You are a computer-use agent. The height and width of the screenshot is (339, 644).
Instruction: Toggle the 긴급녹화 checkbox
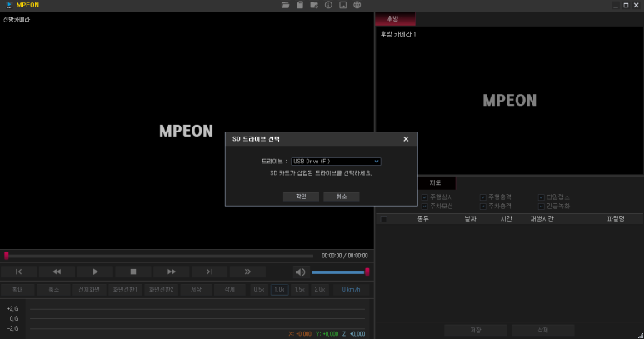(542, 206)
